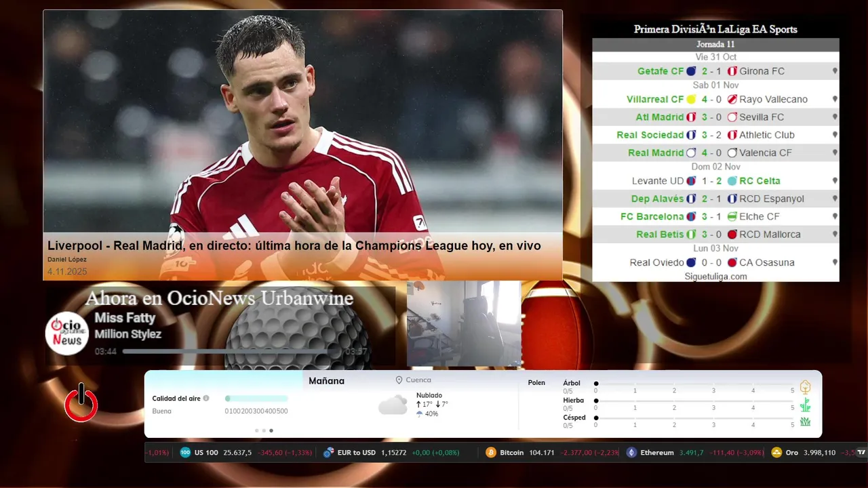The image size is (868, 488).
Task: Click author name Daniel López
Action: tap(67, 260)
